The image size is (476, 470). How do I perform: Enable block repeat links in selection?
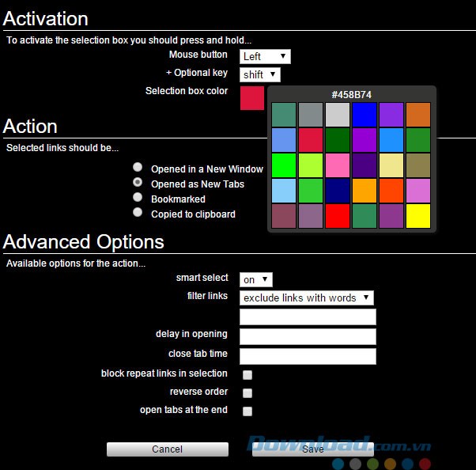pos(247,375)
